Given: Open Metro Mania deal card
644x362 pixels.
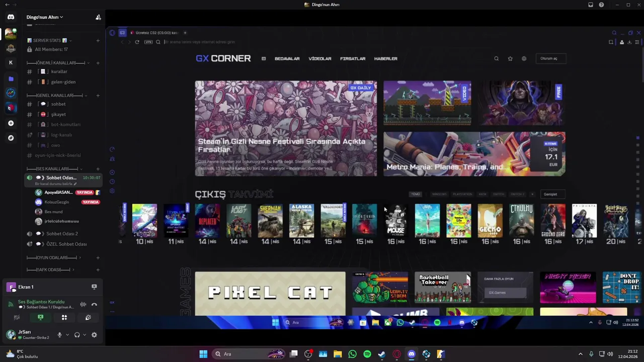Looking at the screenshot, I should click(x=474, y=154).
